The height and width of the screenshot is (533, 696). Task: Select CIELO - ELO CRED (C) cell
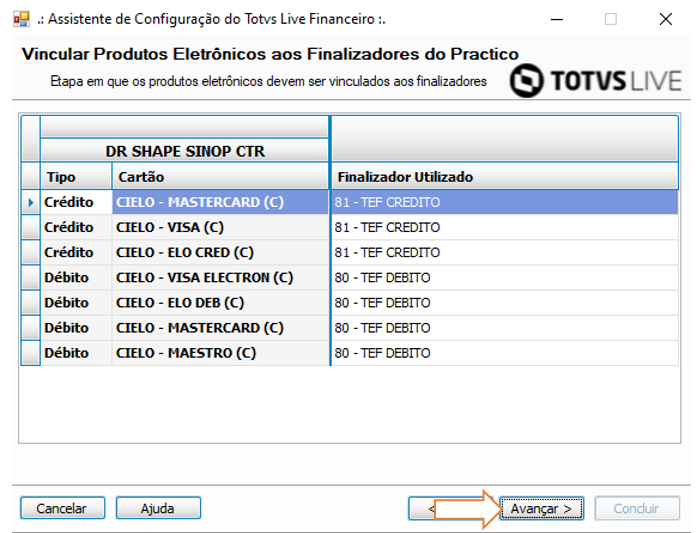[220, 253]
